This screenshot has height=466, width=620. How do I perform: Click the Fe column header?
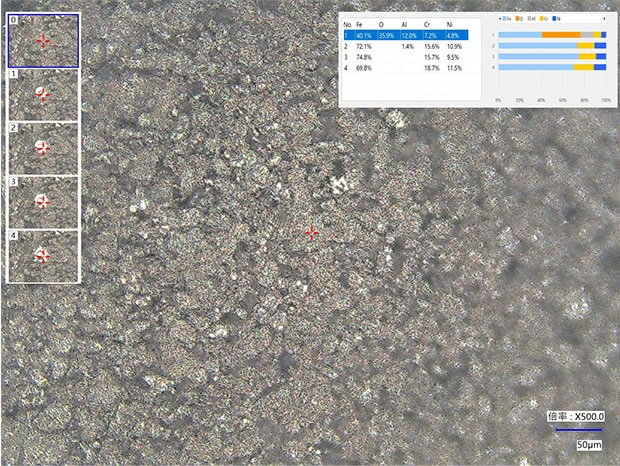pos(359,25)
